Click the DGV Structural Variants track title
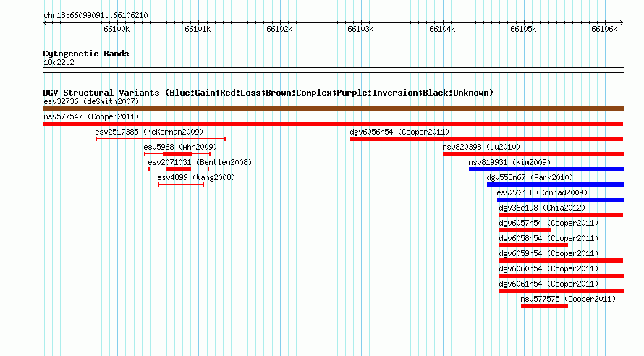 [268, 93]
